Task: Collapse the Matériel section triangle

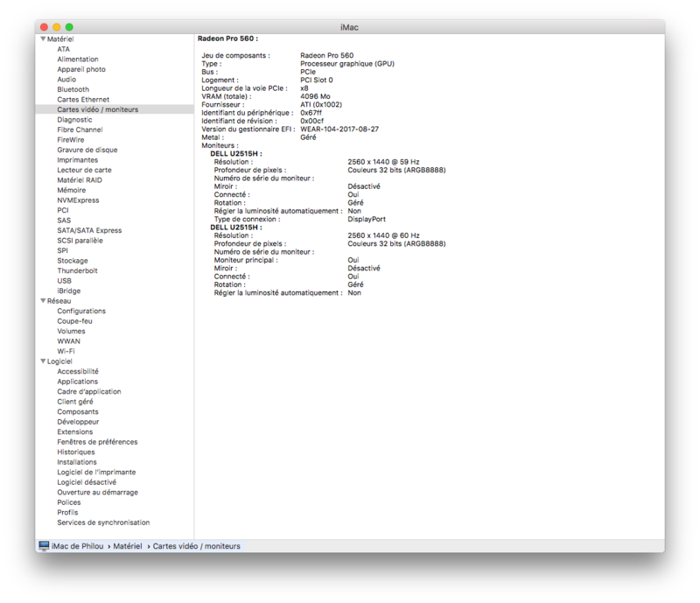Action: coord(43,39)
